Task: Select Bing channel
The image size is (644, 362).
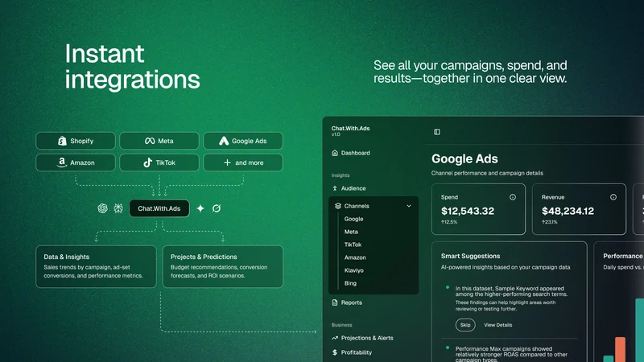Action: (350, 283)
